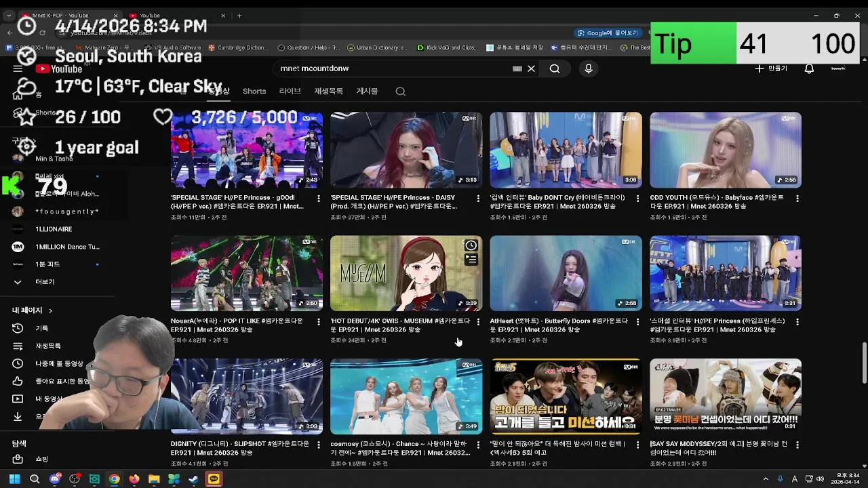Open Google Chrome from the taskbar

[115, 479]
